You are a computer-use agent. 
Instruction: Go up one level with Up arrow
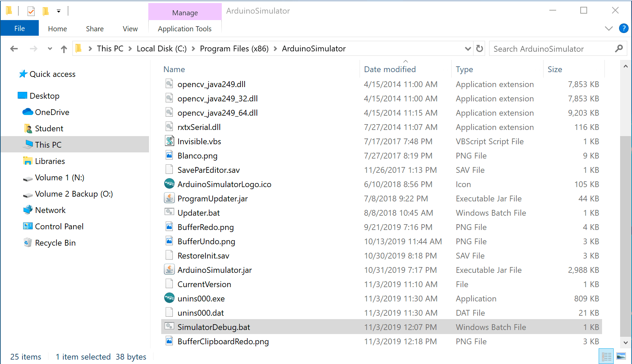click(x=64, y=49)
